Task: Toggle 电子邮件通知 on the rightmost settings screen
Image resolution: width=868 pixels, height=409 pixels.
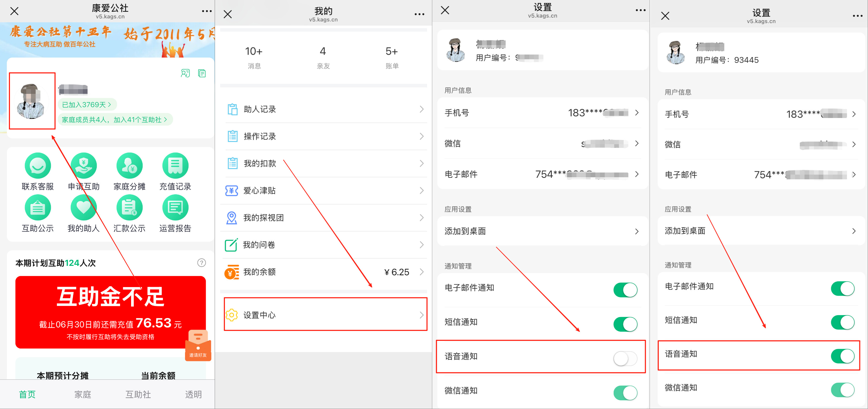Action: [x=842, y=288]
